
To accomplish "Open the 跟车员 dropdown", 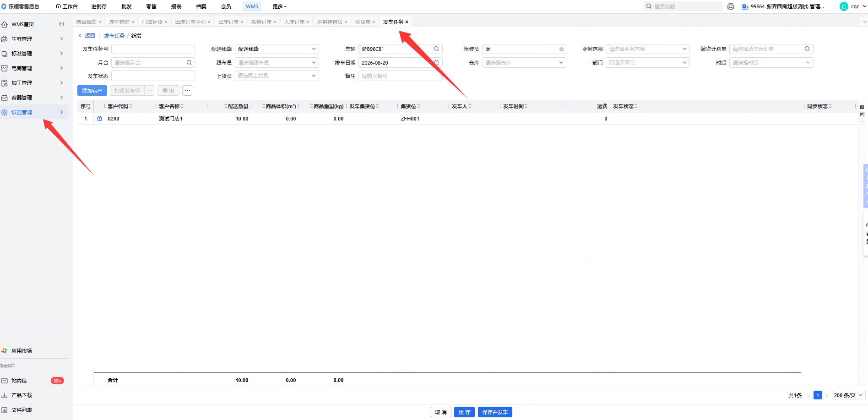I will click(x=277, y=63).
